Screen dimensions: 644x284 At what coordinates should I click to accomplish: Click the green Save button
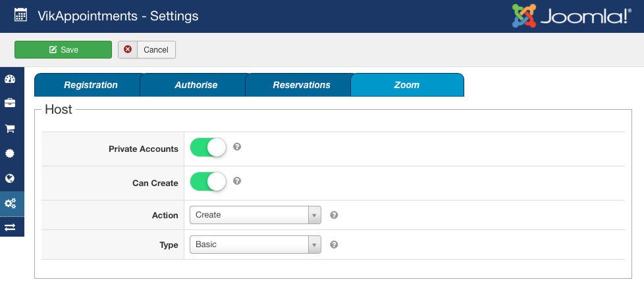tap(63, 49)
